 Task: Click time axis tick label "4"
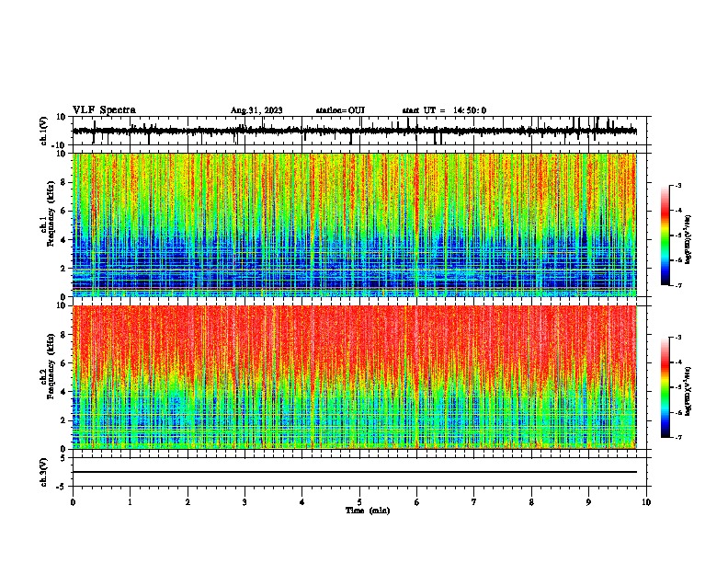pyautogui.click(x=302, y=502)
